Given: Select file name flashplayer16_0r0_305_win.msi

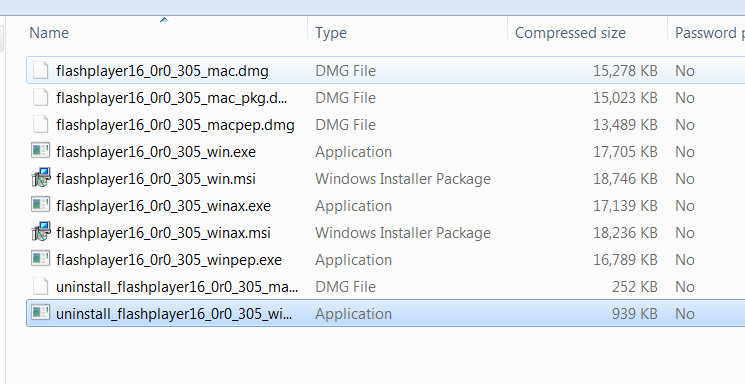Looking at the screenshot, I should (x=156, y=179).
